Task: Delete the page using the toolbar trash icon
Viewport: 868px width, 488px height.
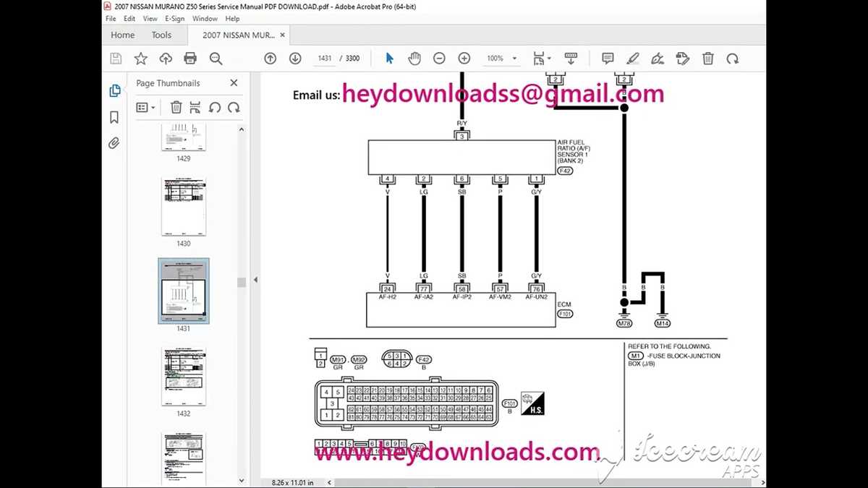Action: coord(708,59)
